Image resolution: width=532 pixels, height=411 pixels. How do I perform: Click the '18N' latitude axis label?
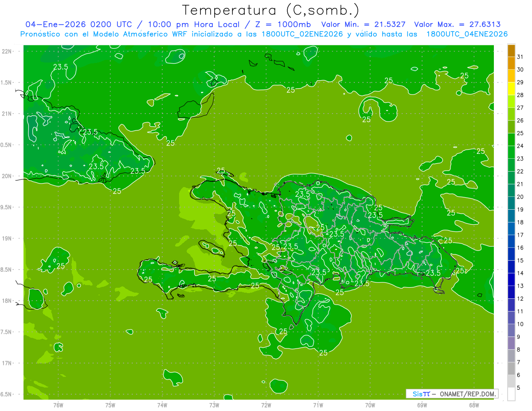[x=7, y=301]
